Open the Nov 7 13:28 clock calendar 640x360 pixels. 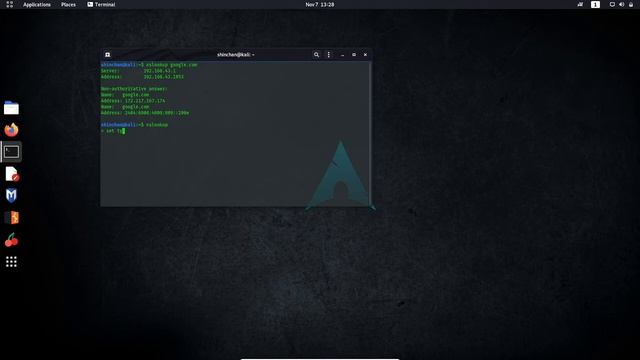point(320,4)
